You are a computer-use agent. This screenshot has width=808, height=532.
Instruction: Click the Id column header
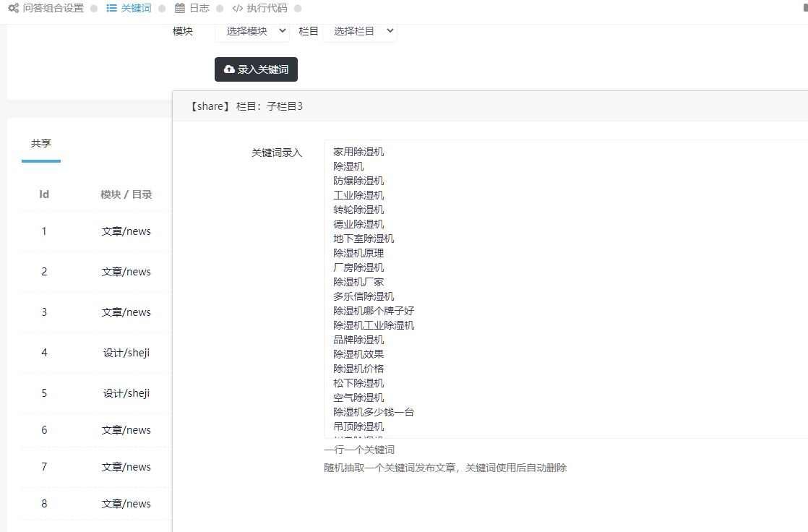coord(44,194)
